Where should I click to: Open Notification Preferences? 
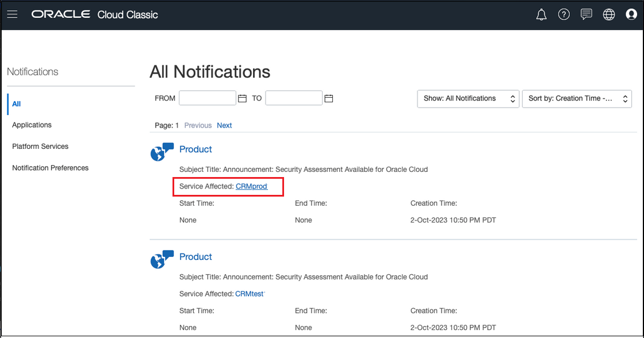pyautogui.click(x=50, y=167)
